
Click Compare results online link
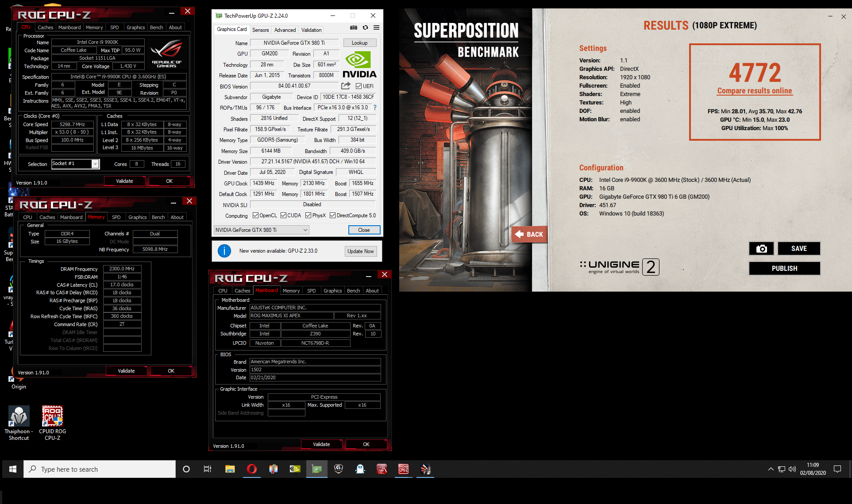(755, 91)
